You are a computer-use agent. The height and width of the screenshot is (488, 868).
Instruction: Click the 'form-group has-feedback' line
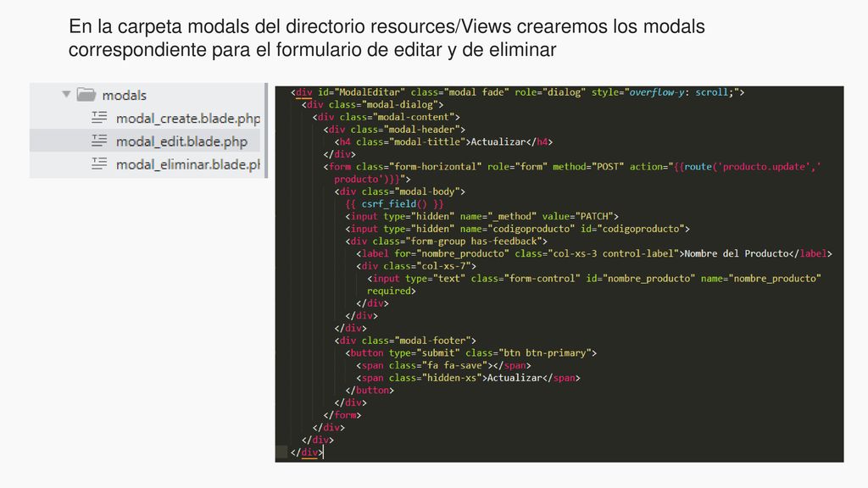[446, 241]
